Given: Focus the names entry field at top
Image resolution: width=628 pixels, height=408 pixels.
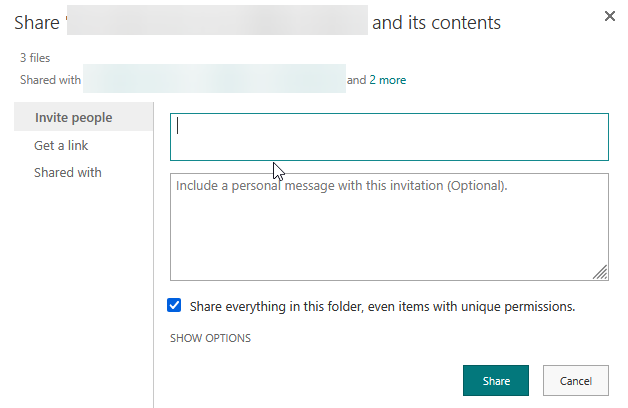Looking at the screenshot, I should pyautogui.click(x=389, y=137).
